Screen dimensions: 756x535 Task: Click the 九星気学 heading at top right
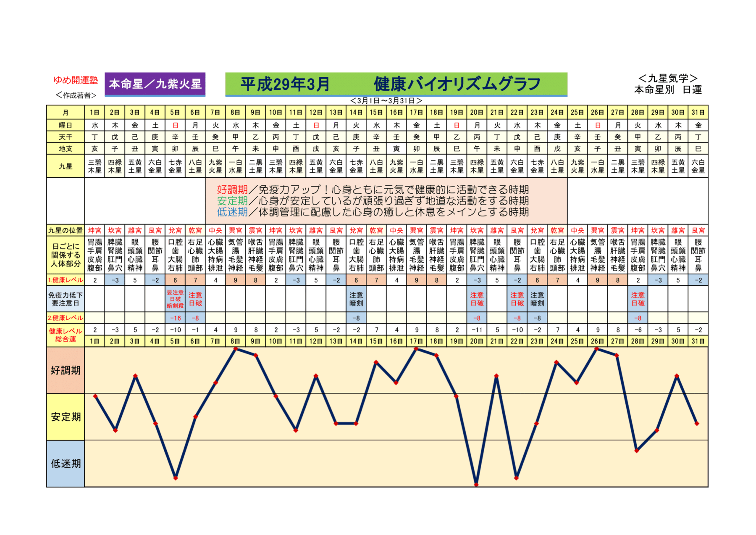pyautogui.click(x=667, y=78)
